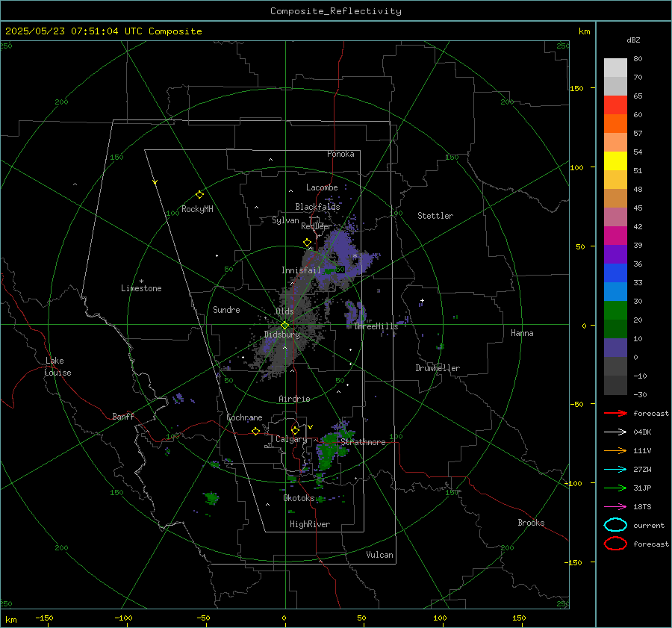This screenshot has width=672, height=628.
Task: Click the Ponoka city label
Action: pos(340,154)
